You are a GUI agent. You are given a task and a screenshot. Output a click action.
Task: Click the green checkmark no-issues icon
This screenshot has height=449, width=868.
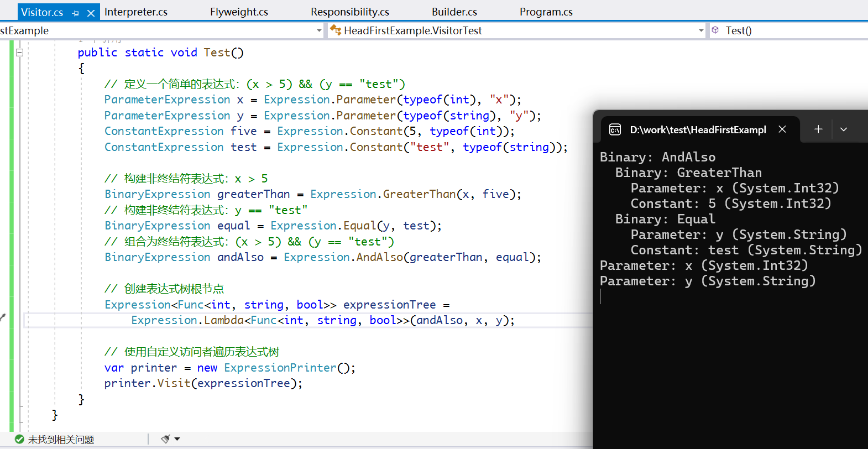19,439
